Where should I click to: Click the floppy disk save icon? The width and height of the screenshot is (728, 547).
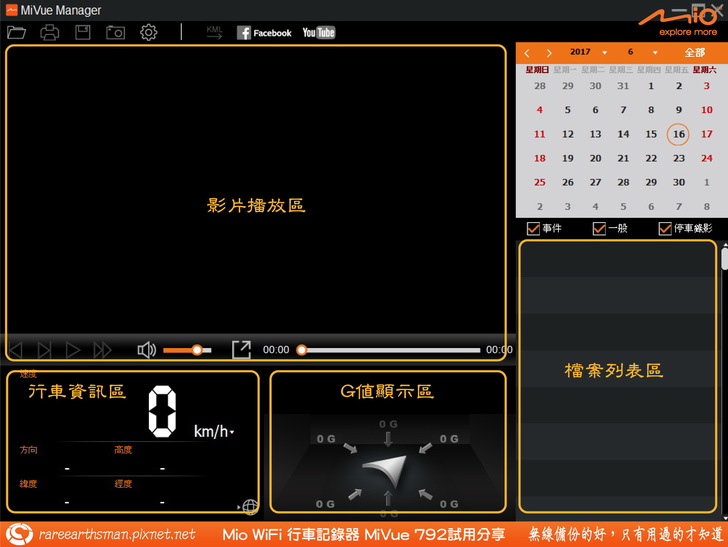83,33
